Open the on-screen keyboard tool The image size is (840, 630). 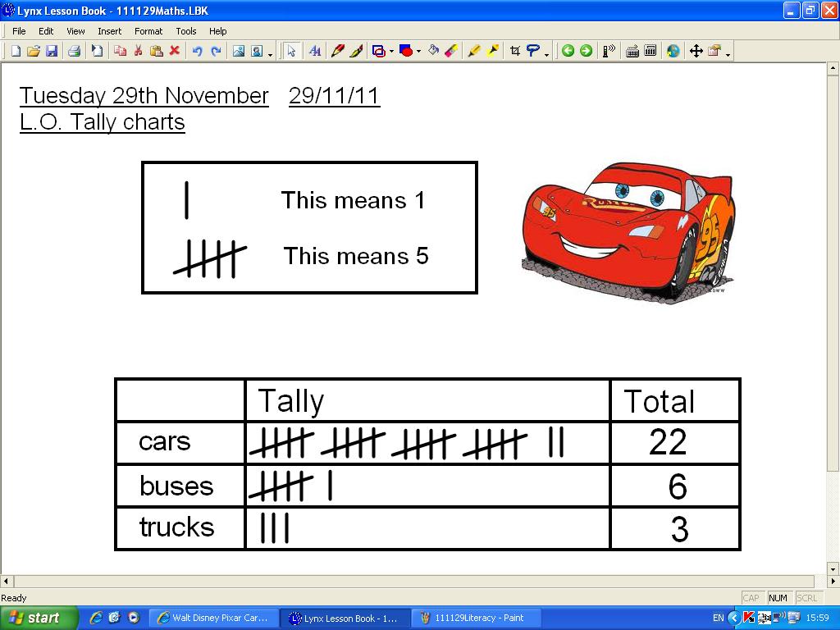pos(633,51)
